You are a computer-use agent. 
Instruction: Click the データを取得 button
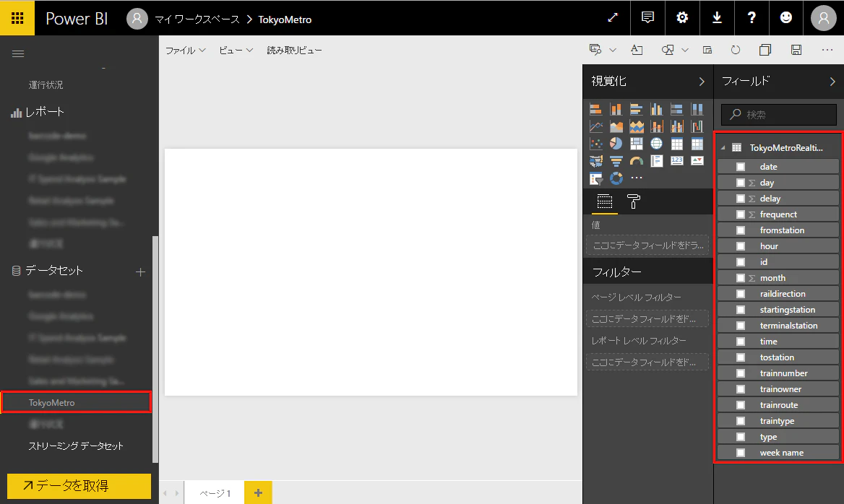[79, 486]
